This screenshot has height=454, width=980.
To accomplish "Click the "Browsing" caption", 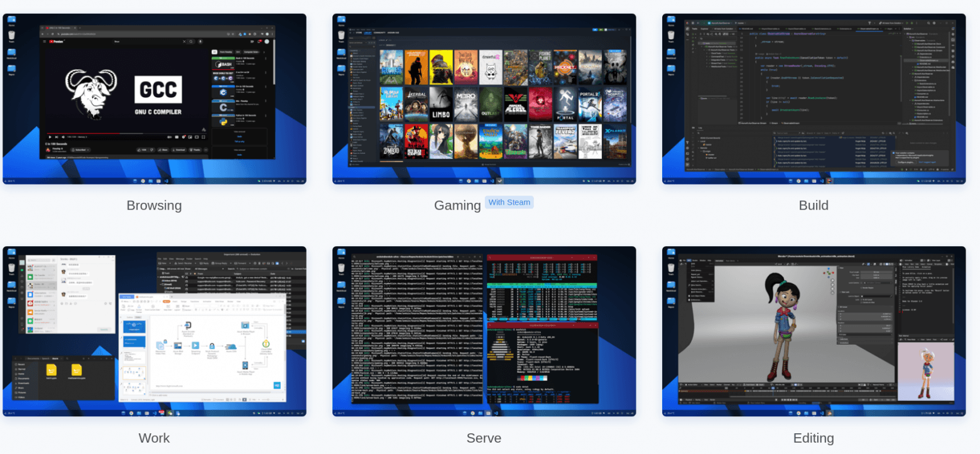I will [x=154, y=205].
